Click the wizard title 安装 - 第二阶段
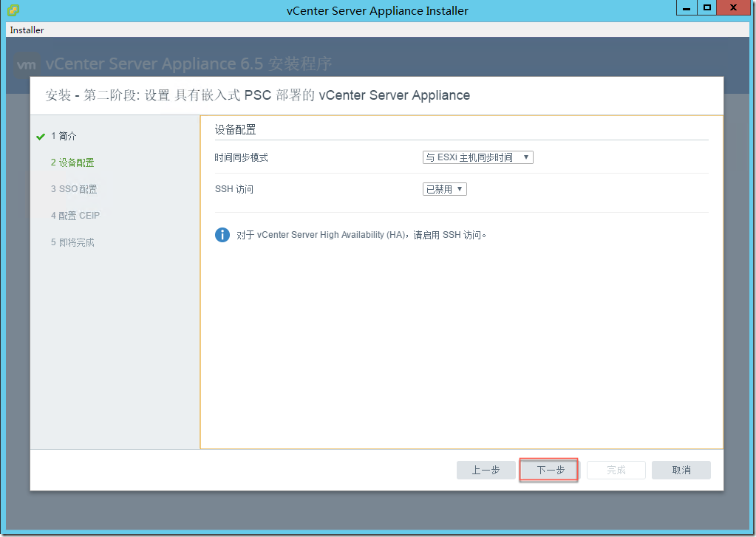 click(x=257, y=95)
